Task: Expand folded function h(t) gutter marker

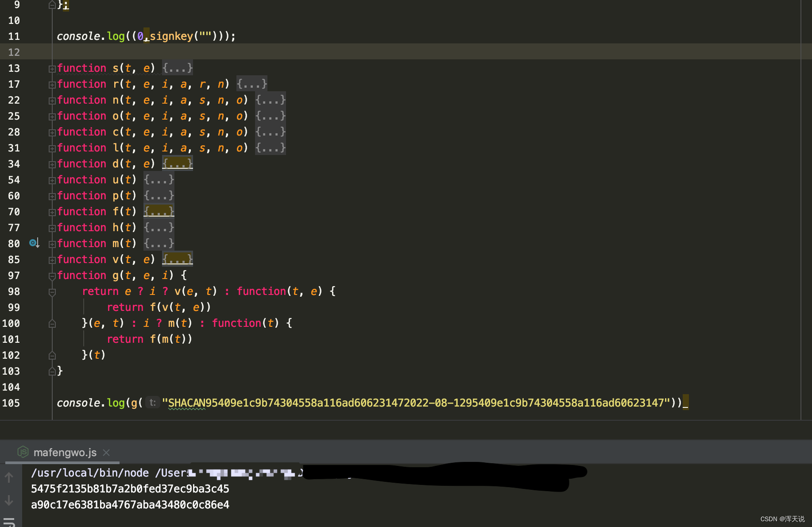Action: (x=52, y=228)
